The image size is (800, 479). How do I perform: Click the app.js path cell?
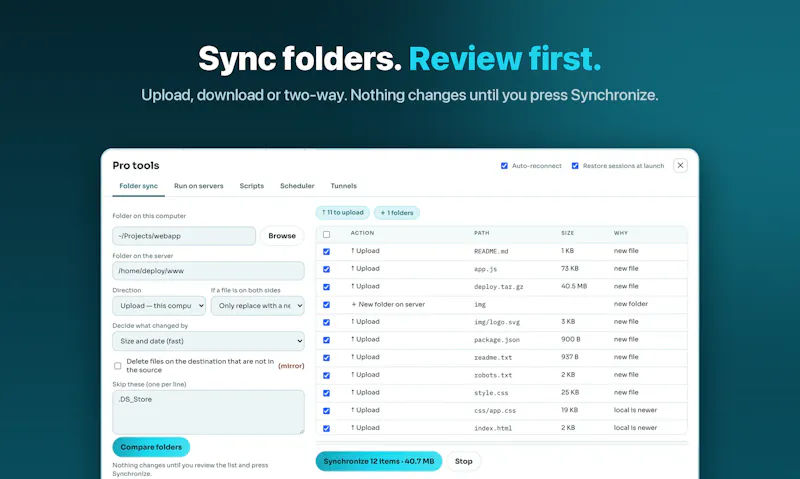coord(485,269)
